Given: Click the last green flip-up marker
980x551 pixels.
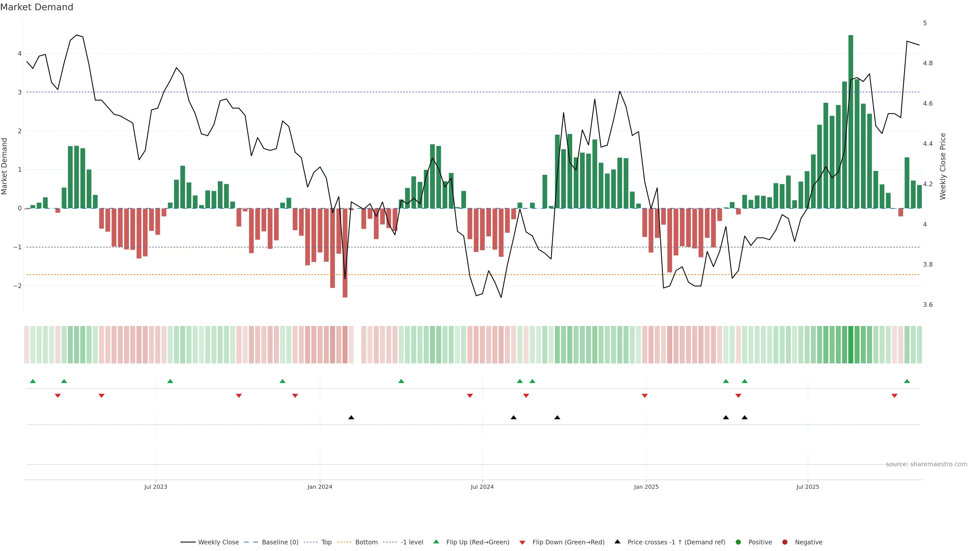Looking at the screenshot, I should coord(907,381).
